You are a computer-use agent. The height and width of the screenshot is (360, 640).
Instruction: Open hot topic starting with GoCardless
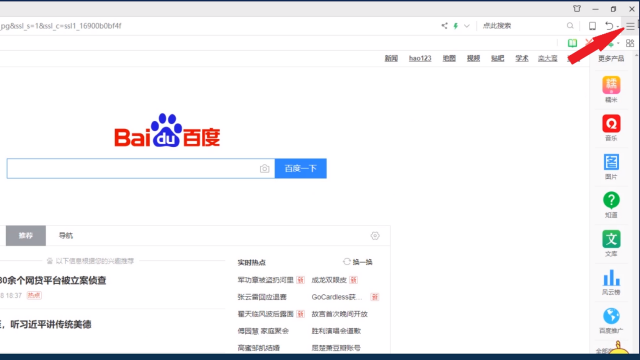coord(337,297)
